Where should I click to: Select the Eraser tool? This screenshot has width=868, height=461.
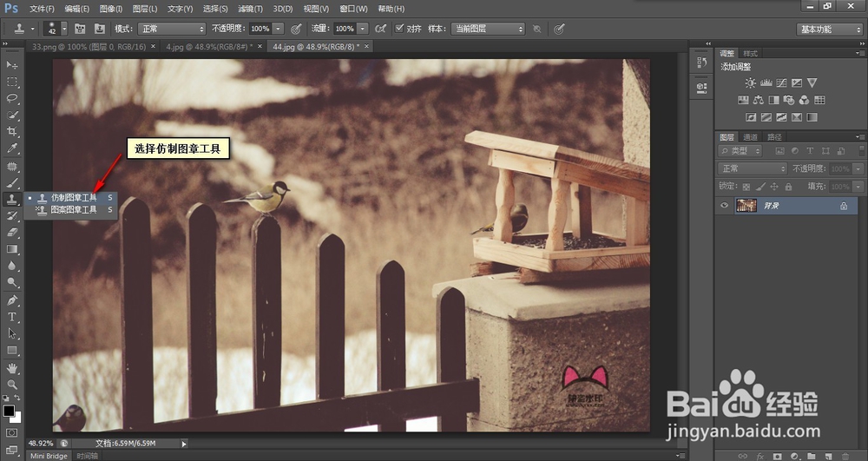pyautogui.click(x=11, y=233)
